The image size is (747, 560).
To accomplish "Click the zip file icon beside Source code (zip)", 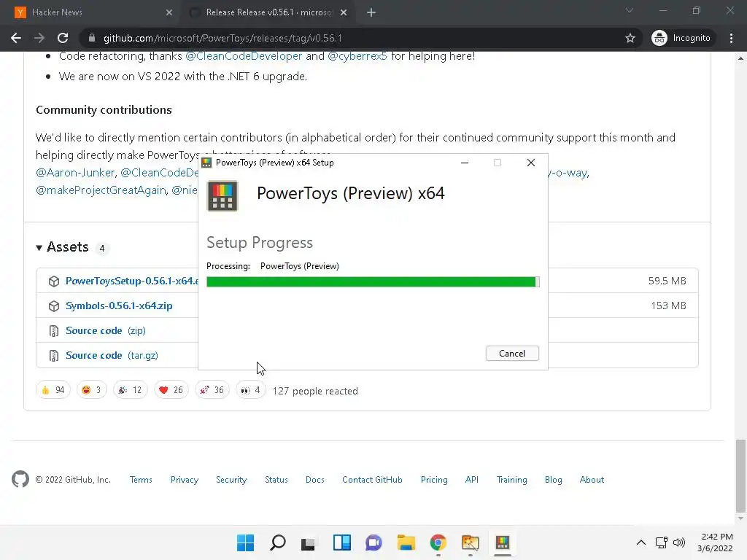I will tap(54, 330).
